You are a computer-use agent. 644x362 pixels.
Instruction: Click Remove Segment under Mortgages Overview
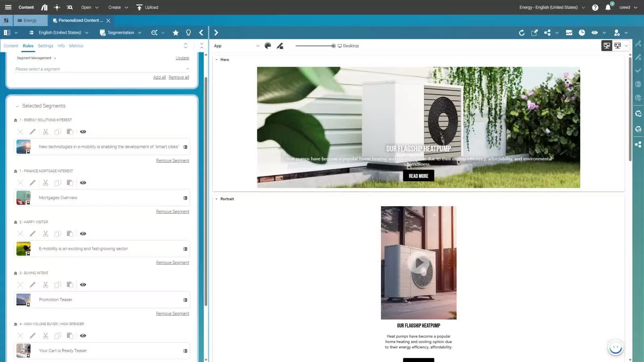coord(172,212)
